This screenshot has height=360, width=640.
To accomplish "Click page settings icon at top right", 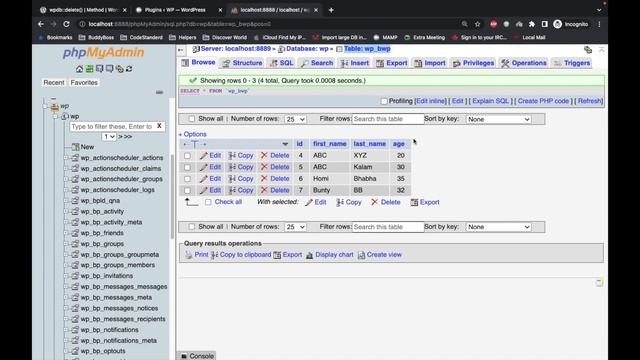I will click(588, 50).
